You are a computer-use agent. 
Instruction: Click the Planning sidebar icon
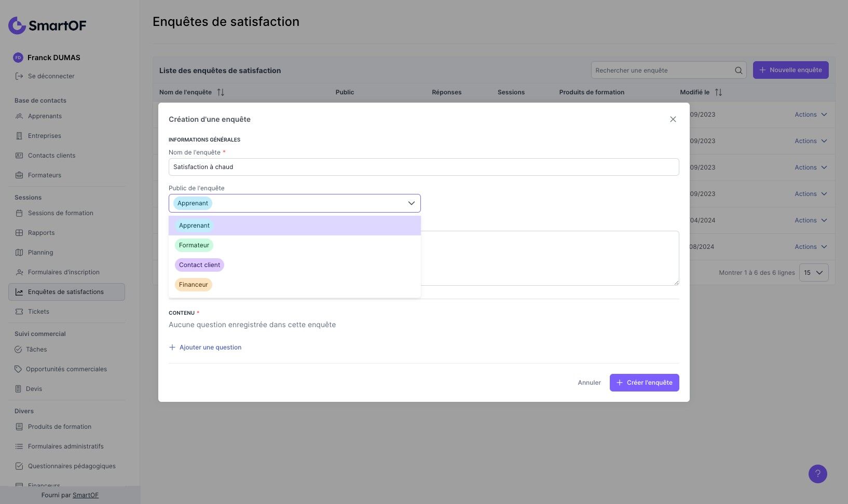19,253
